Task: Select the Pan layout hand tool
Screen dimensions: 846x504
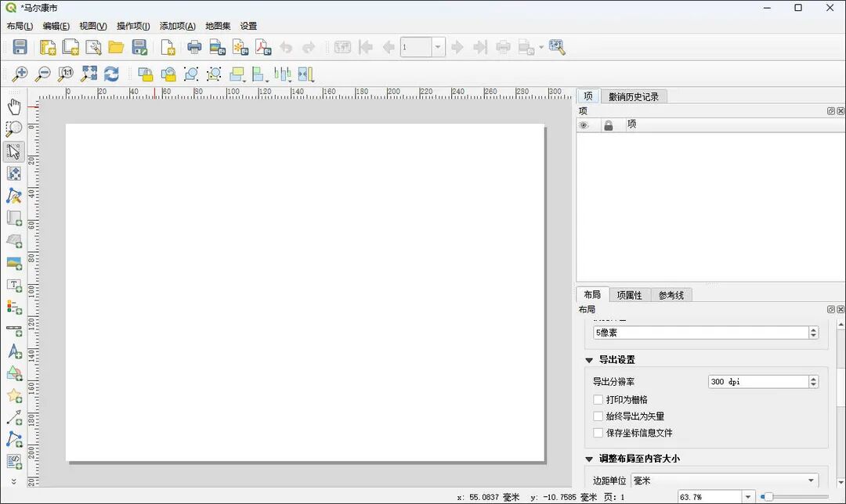Action: (14, 106)
